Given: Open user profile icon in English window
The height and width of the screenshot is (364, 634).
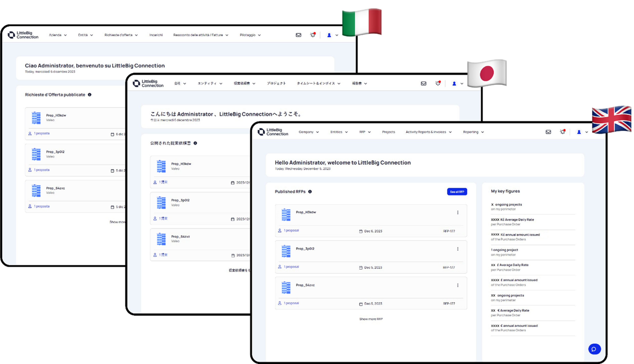Looking at the screenshot, I should [579, 132].
